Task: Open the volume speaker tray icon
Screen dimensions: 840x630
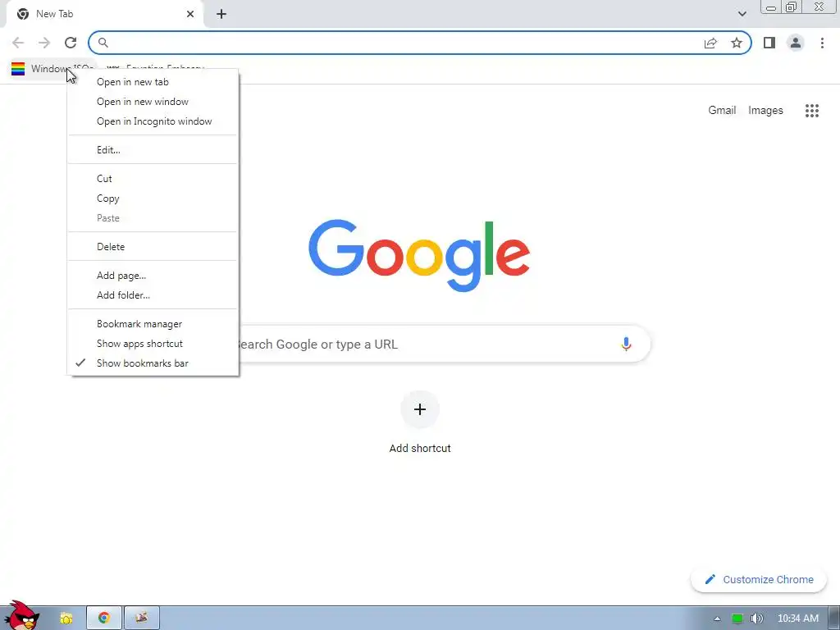Action: point(757,619)
